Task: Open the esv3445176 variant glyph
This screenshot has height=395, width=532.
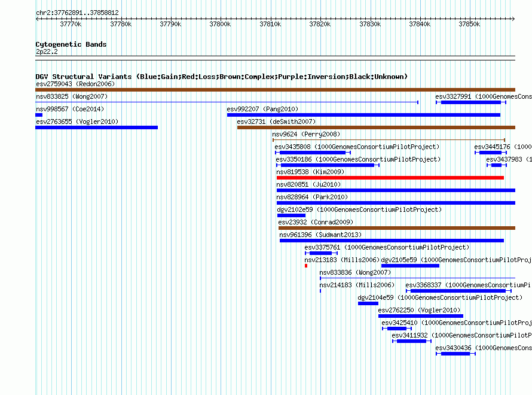Action: (x=491, y=153)
